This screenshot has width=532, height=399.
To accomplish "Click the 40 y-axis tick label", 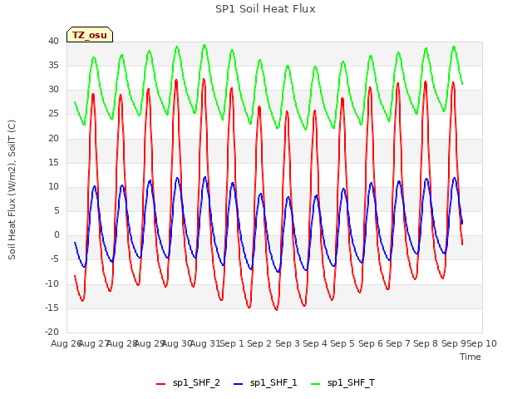I will pyautogui.click(x=53, y=41).
